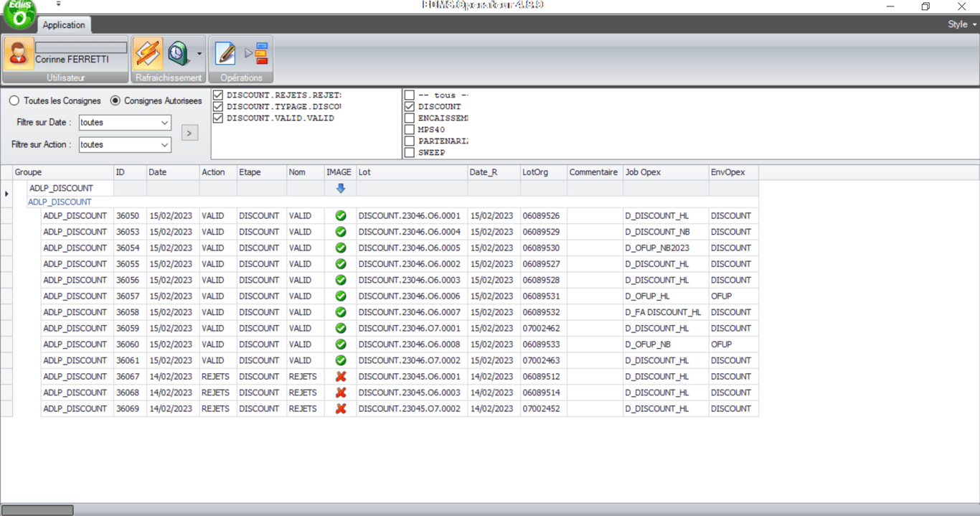Open the edit notepad icon in Opérations

[225, 54]
